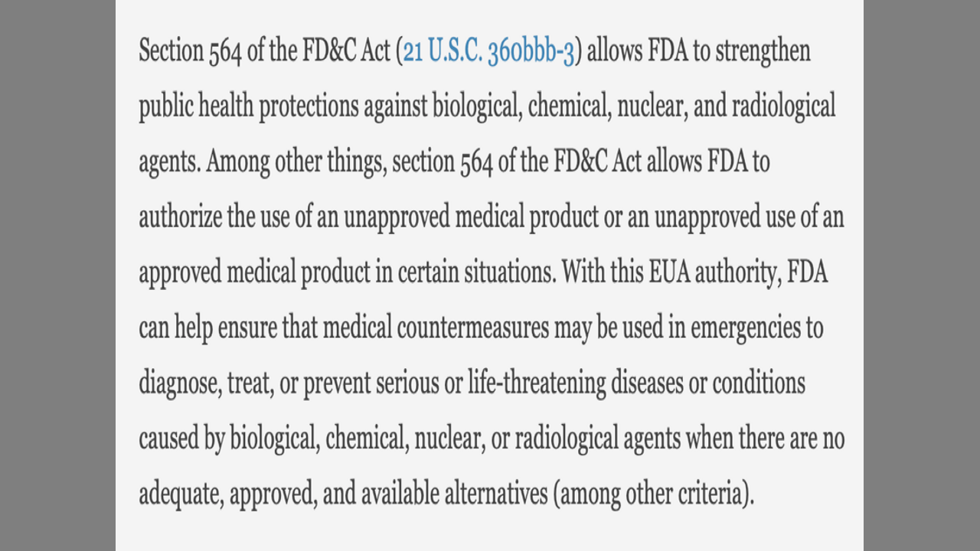The width and height of the screenshot is (980, 551).
Task: Click the words "medical countermeasures"
Action: [436, 328]
